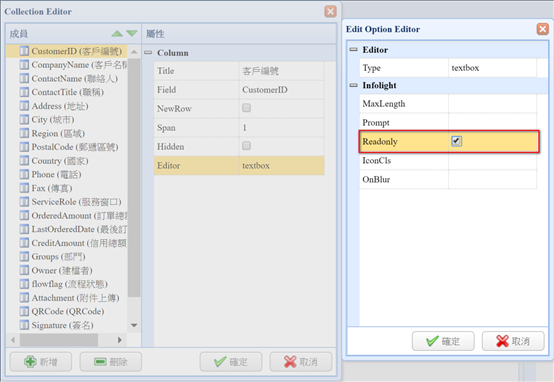Click the Country member column icon
Image resolution: width=554 pixels, height=382 pixels.
tap(24, 161)
